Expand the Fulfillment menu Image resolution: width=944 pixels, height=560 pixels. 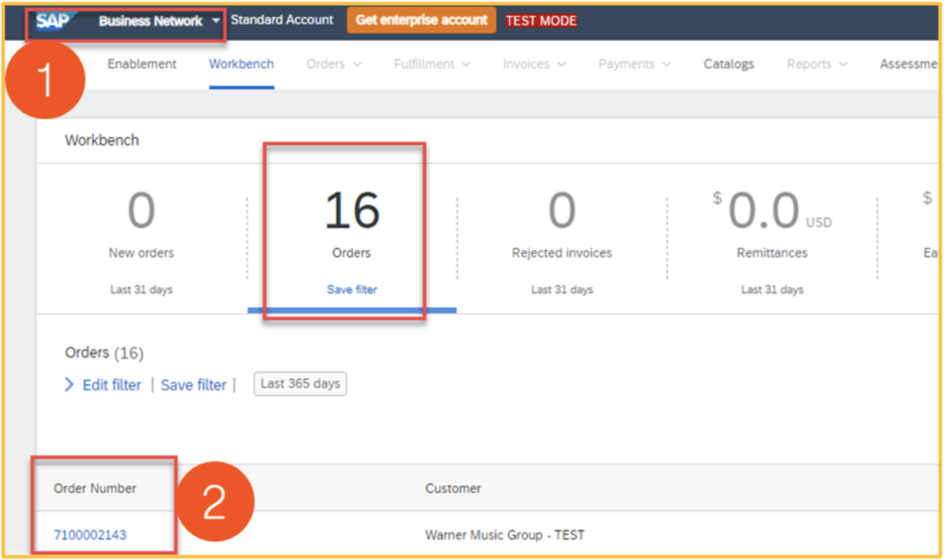click(432, 64)
